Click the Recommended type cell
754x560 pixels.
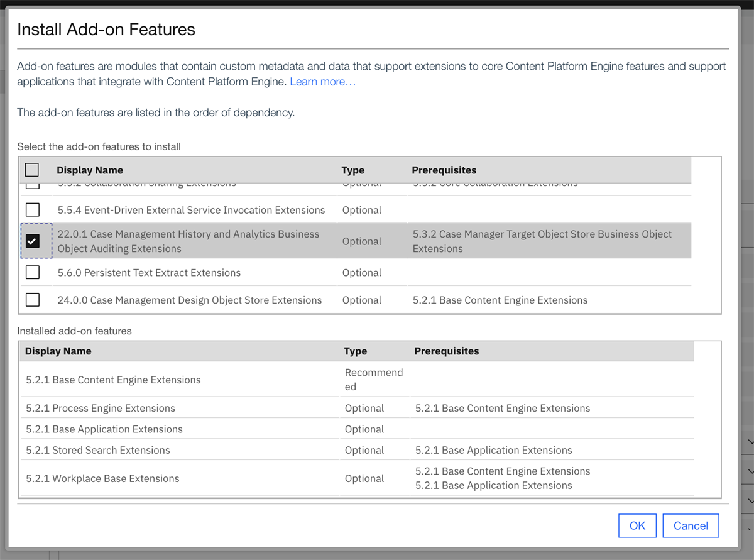click(x=374, y=380)
